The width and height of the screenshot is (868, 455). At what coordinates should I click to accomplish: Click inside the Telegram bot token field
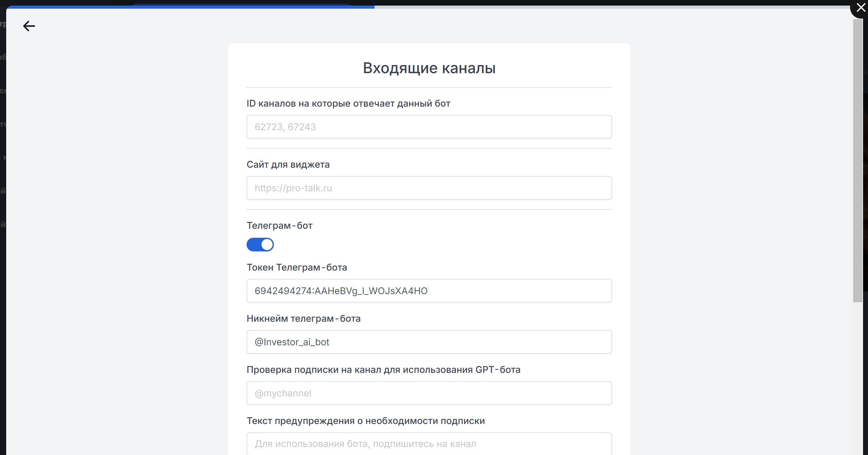(x=429, y=290)
